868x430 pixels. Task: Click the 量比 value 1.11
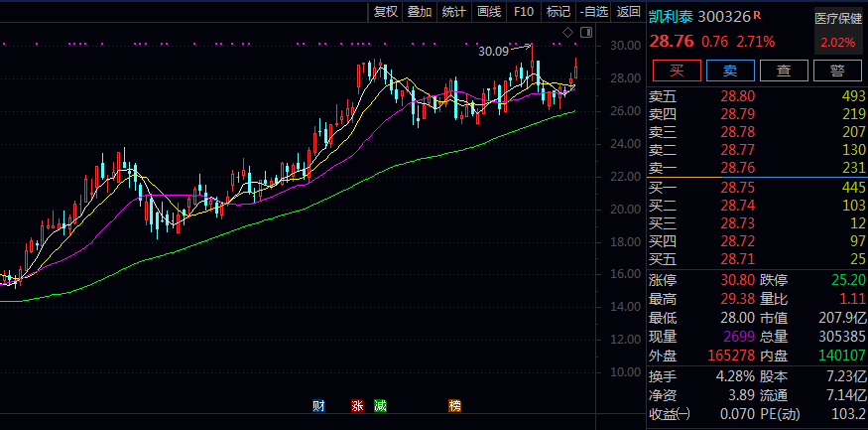pyautogui.click(x=853, y=299)
